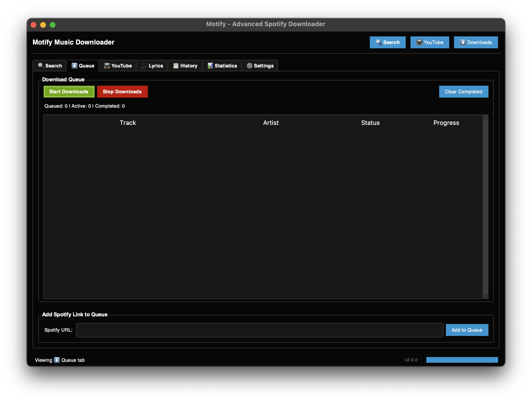Focus the Spotify URL input field
The width and height of the screenshot is (532, 402).
[260, 330]
